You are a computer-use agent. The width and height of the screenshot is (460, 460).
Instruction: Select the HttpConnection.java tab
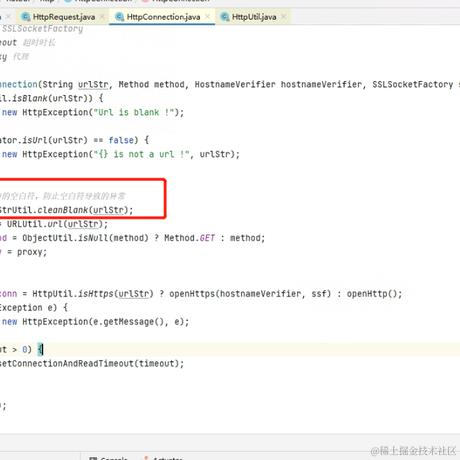point(163,17)
